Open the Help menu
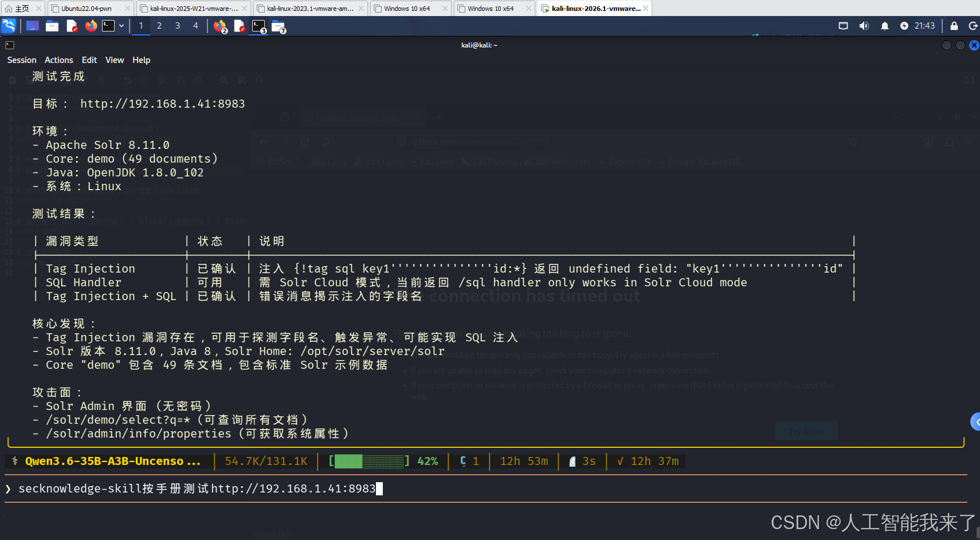 tap(142, 60)
